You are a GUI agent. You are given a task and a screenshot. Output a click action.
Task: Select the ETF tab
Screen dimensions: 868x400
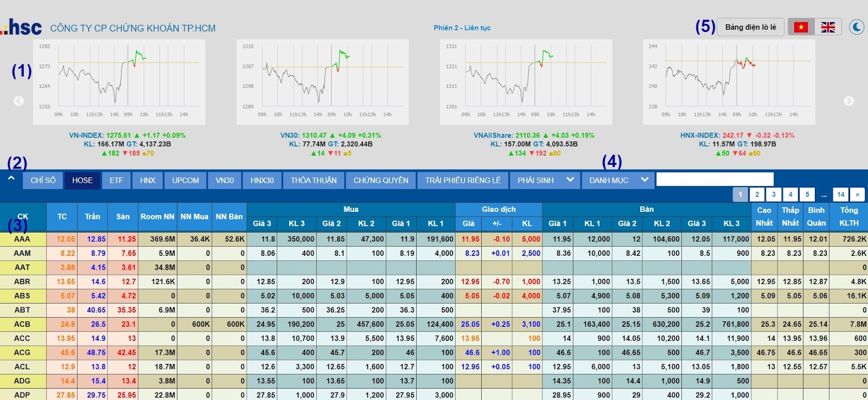point(116,180)
